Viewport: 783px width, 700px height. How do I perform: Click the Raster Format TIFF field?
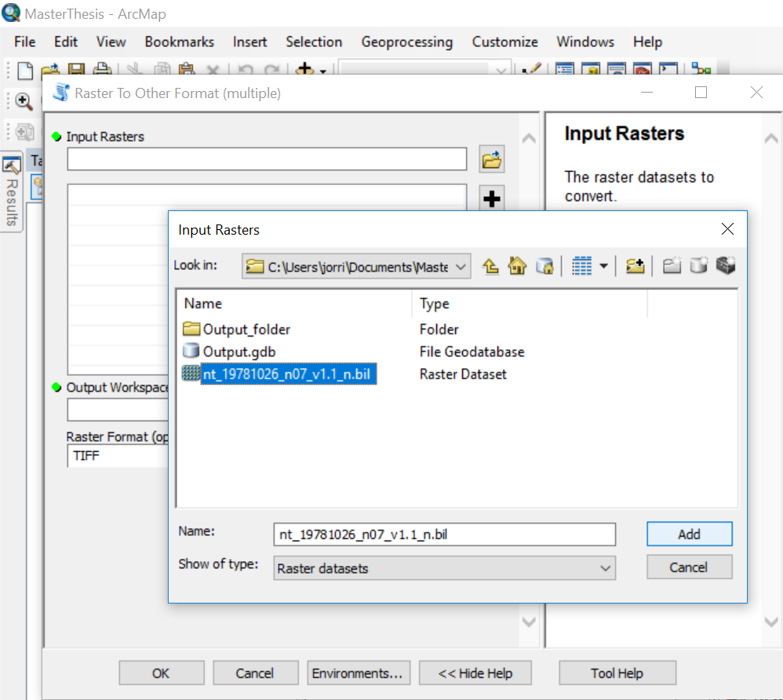coord(118,456)
